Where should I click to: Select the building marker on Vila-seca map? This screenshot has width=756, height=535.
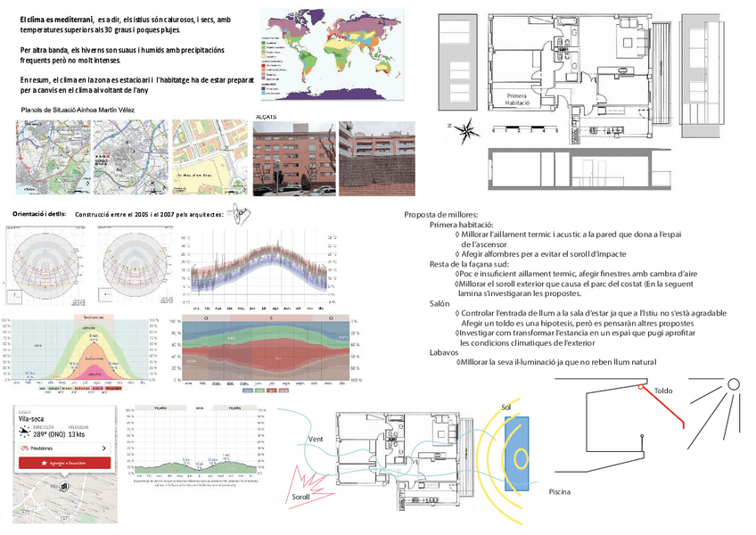coord(65,487)
